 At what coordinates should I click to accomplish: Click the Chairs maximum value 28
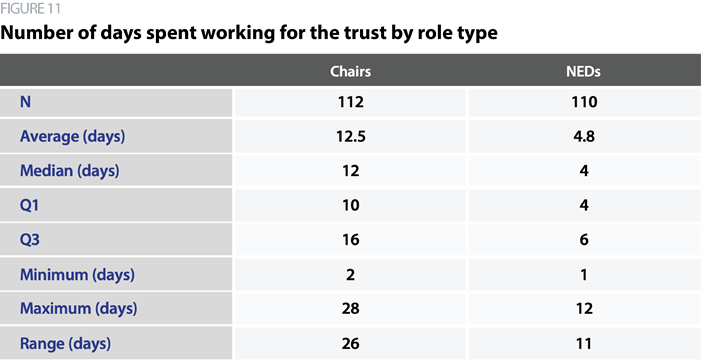350,308
